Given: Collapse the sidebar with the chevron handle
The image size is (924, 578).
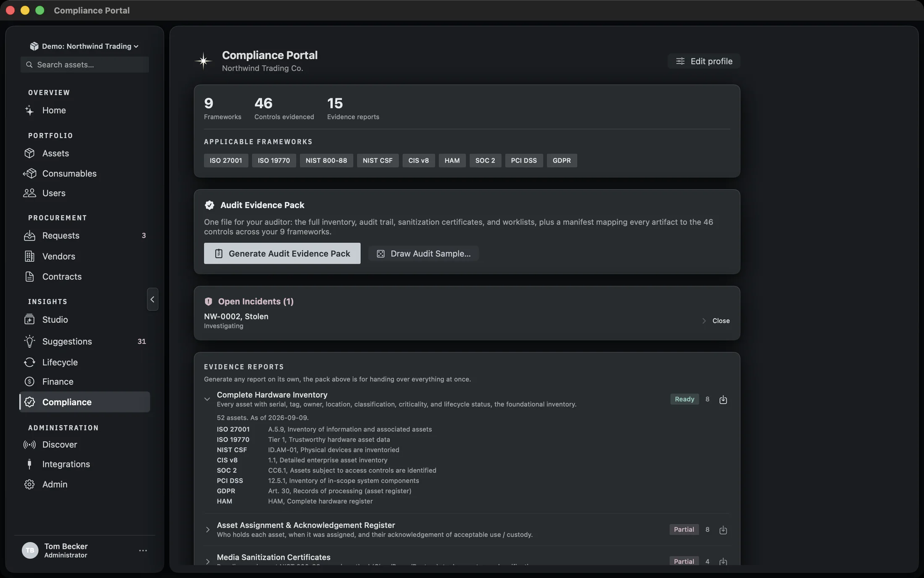Looking at the screenshot, I should [x=152, y=299].
